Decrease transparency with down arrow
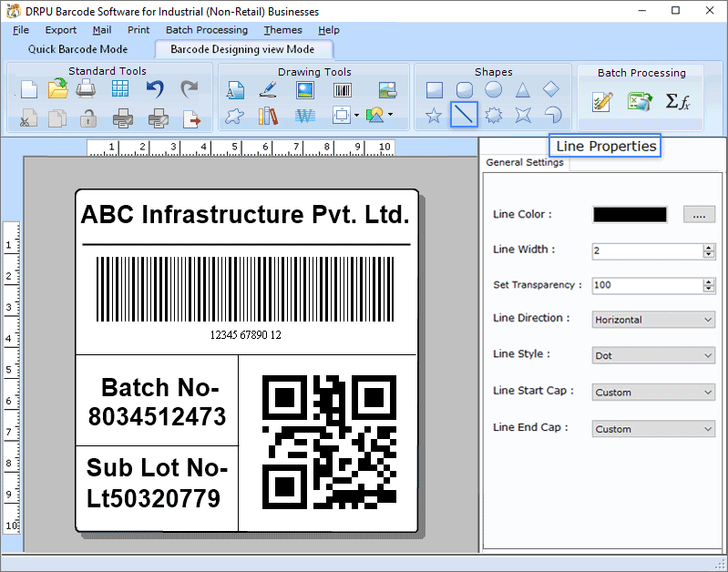The width and height of the screenshot is (728, 572). click(x=709, y=289)
